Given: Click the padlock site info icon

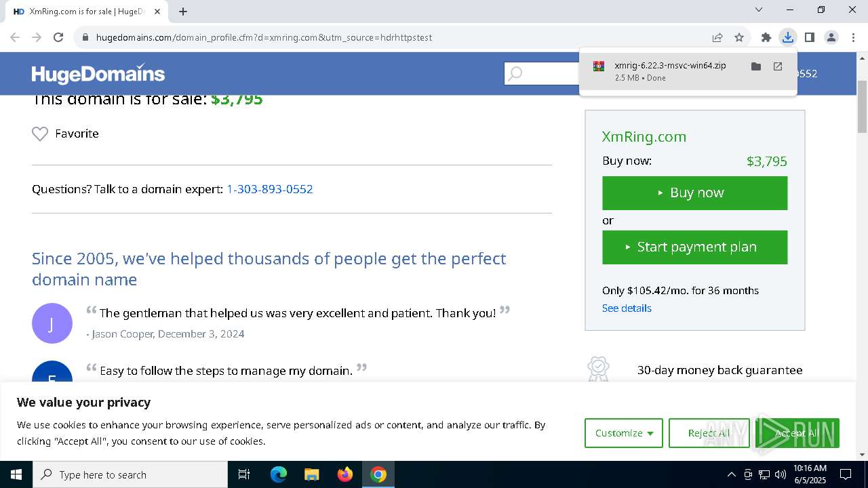Looking at the screenshot, I should click(85, 37).
